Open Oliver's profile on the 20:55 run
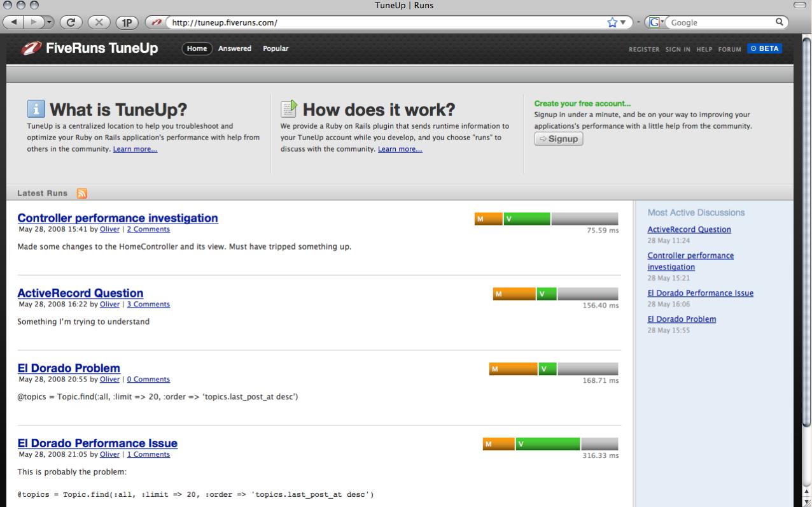Viewport: 812px width, 507px height. point(109,380)
